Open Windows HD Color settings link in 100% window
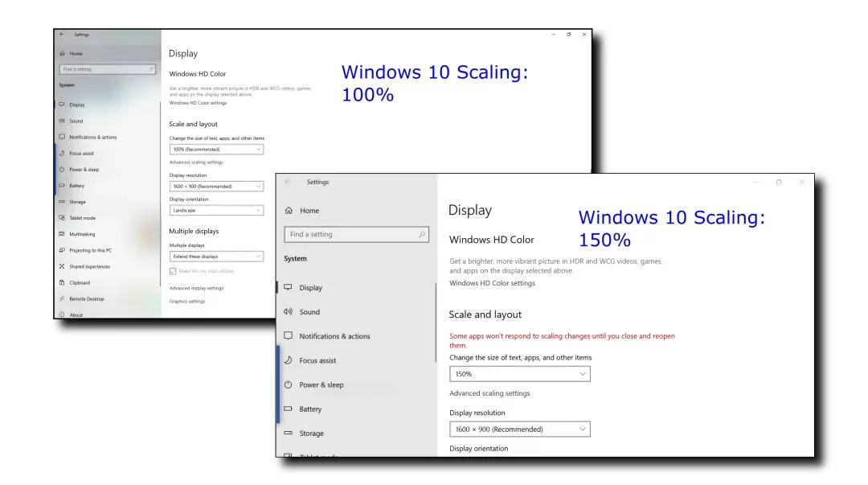The width and height of the screenshot is (868, 485). [198, 102]
